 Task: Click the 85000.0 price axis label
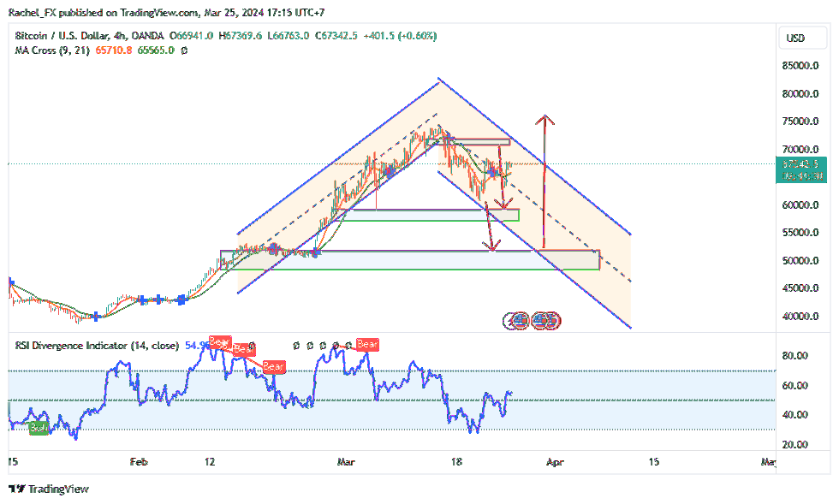pos(800,66)
